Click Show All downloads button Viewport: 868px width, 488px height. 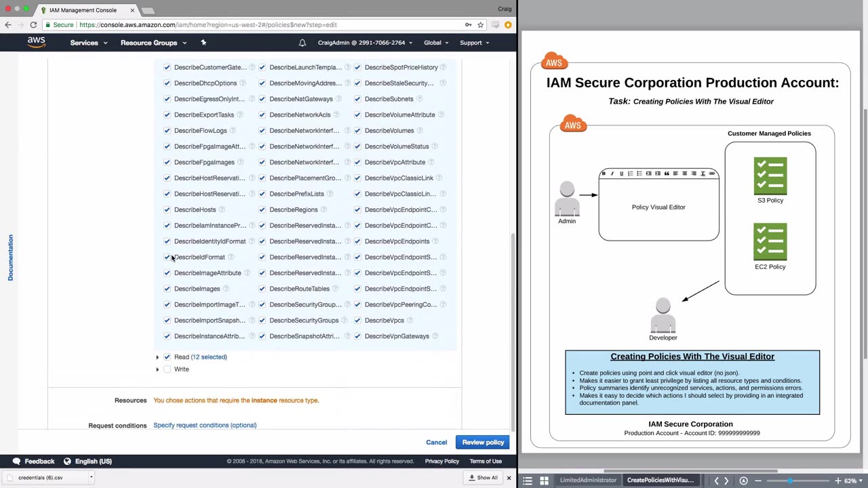[483, 478]
